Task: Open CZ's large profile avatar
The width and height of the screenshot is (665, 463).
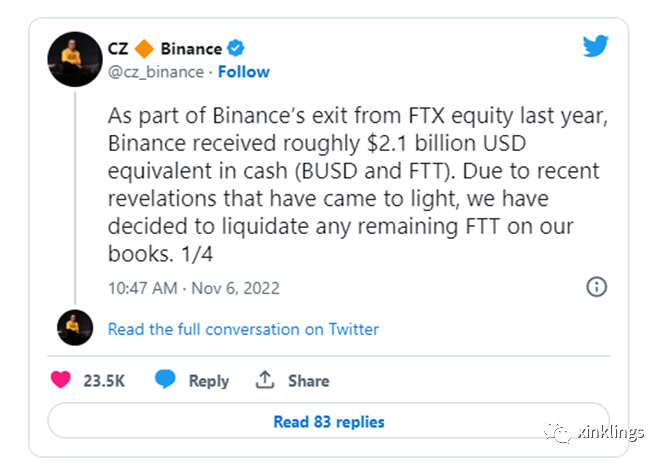Action: pos(73,59)
